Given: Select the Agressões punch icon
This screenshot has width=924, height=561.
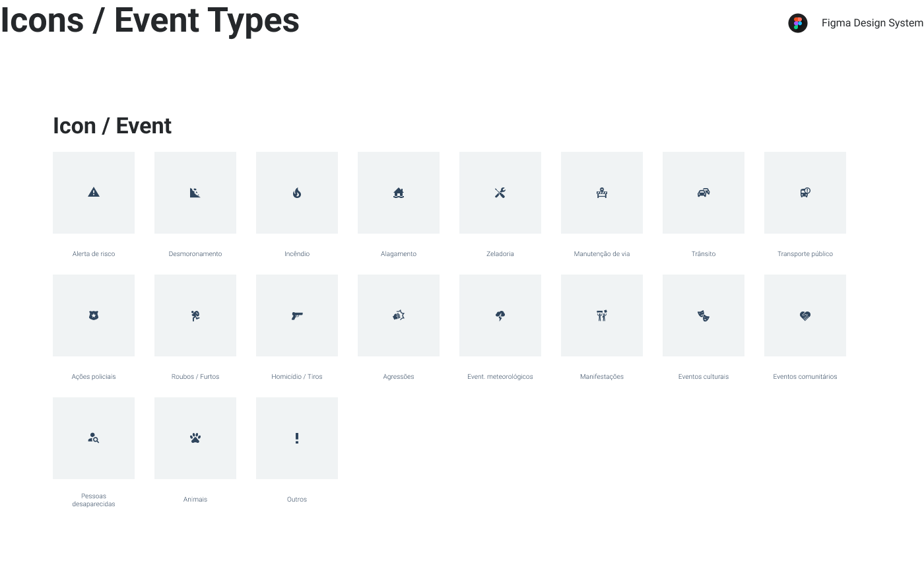Looking at the screenshot, I should coord(399,315).
